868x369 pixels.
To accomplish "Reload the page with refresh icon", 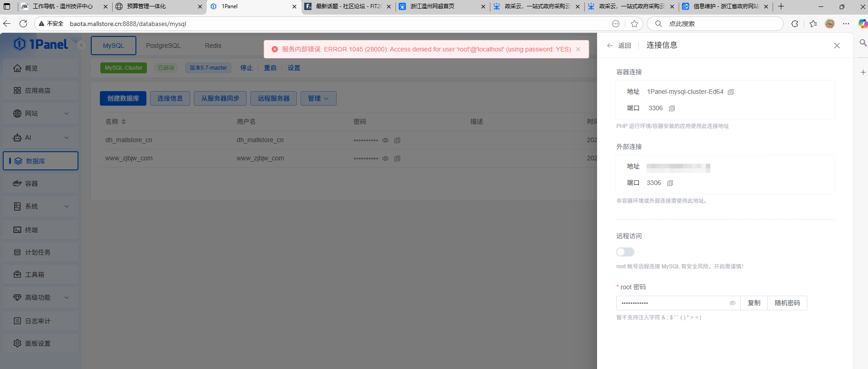I will [x=23, y=24].
